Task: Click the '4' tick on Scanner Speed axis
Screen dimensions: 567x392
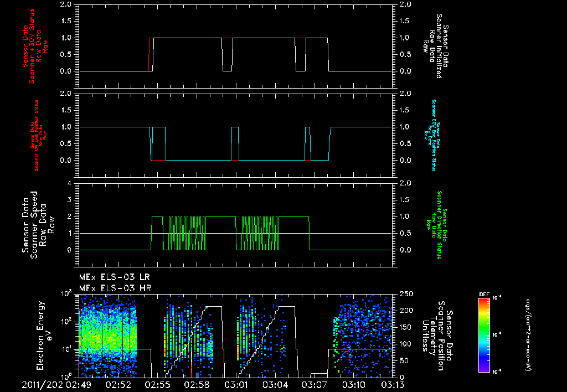Action: tap(69, 183)
